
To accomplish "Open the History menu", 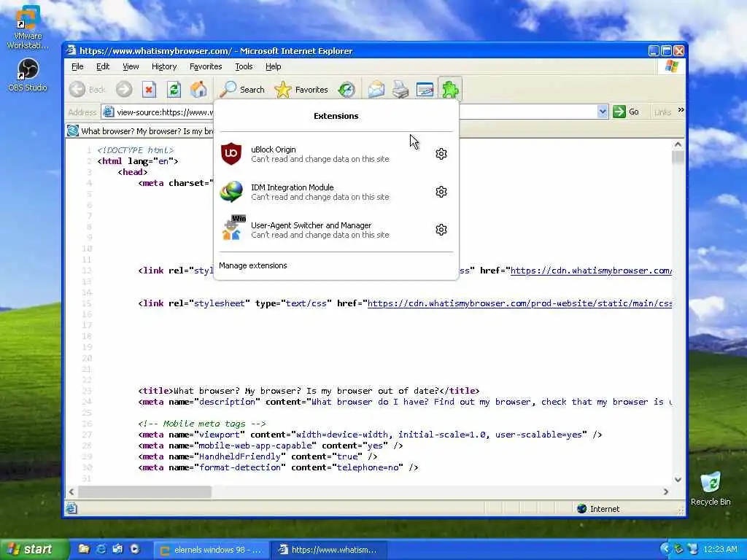I will click(x=164, y=66).
